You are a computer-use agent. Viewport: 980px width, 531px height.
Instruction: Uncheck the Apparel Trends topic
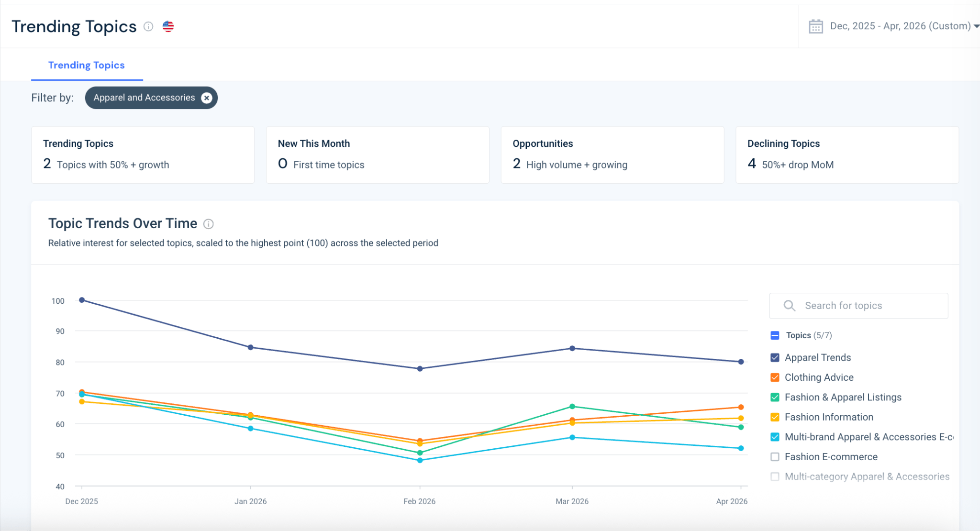(x=775, y=357)
